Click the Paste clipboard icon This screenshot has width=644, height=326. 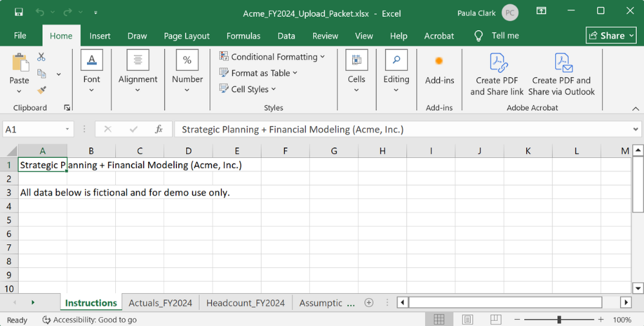pyautogui.click(x=20, y=62)
